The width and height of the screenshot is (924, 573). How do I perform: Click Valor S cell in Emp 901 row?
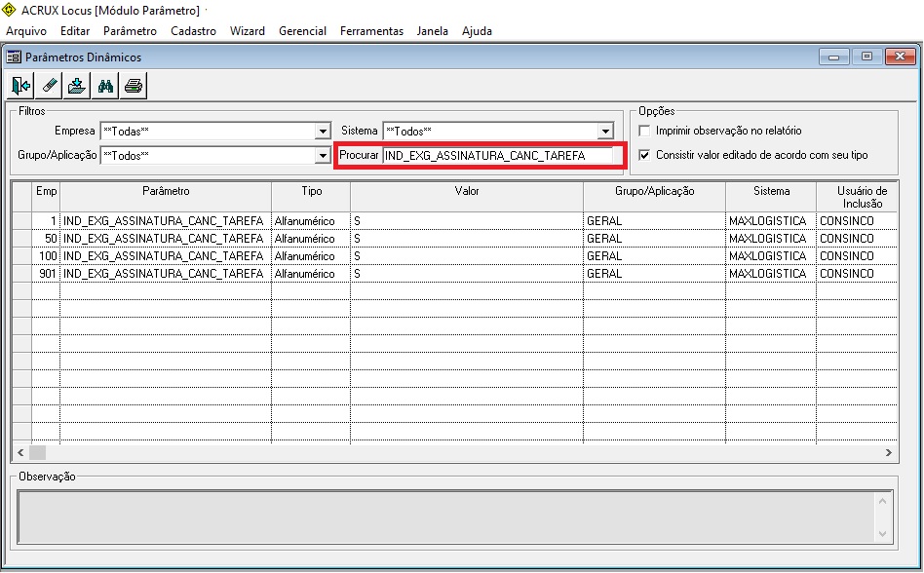click(467, 274)
